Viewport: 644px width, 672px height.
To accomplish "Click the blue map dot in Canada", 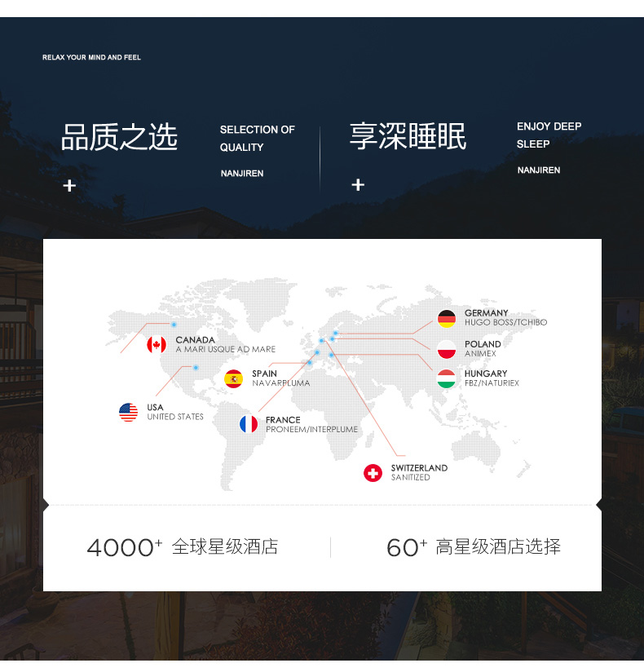I will point(174,325).
